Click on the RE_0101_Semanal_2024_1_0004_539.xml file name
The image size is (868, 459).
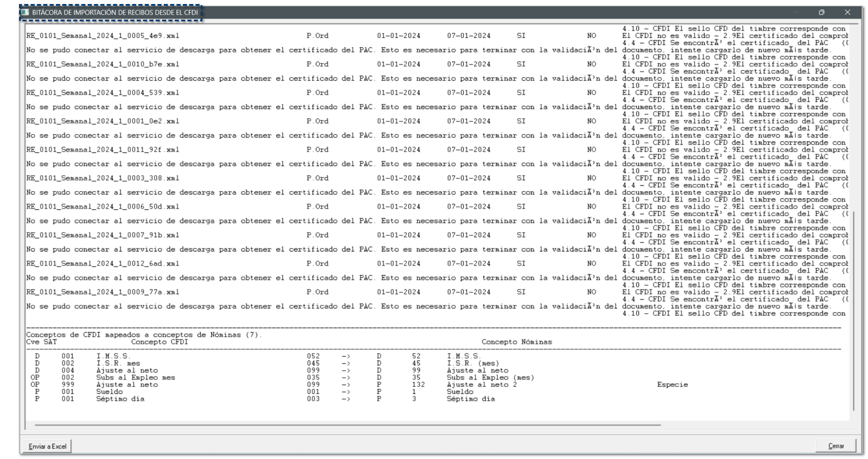[x=103, y=92]
